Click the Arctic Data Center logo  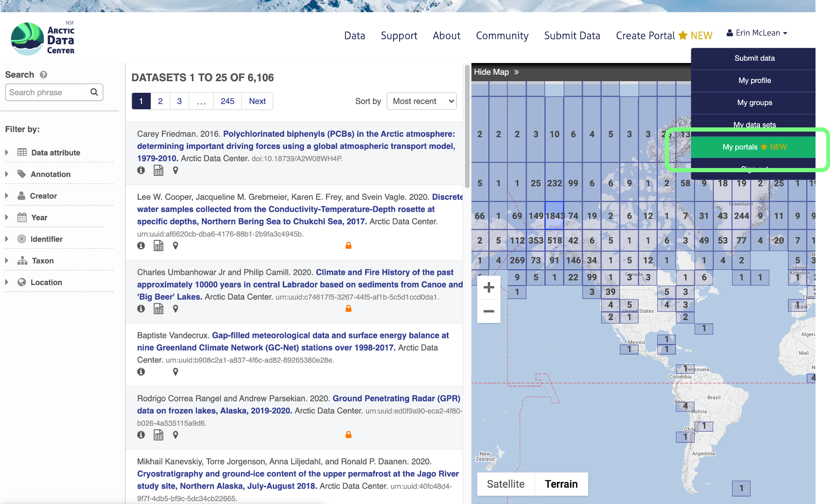pyautogui.click(x=43, y=39)
